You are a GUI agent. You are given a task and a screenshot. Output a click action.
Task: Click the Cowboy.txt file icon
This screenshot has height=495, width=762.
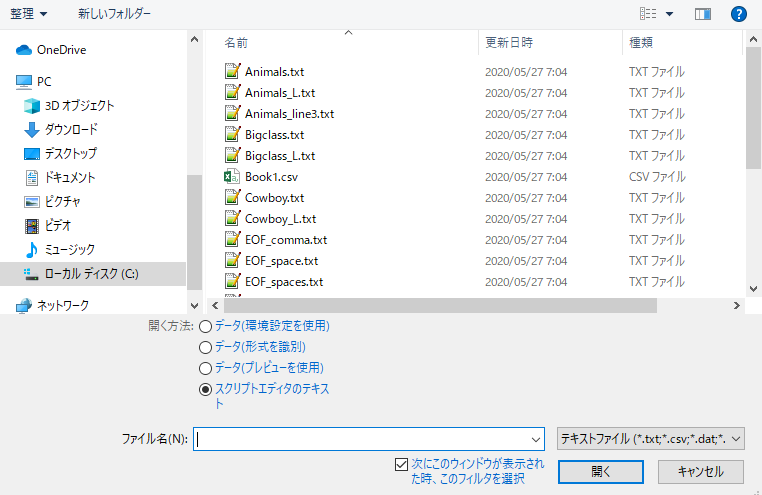pos(232,198)
